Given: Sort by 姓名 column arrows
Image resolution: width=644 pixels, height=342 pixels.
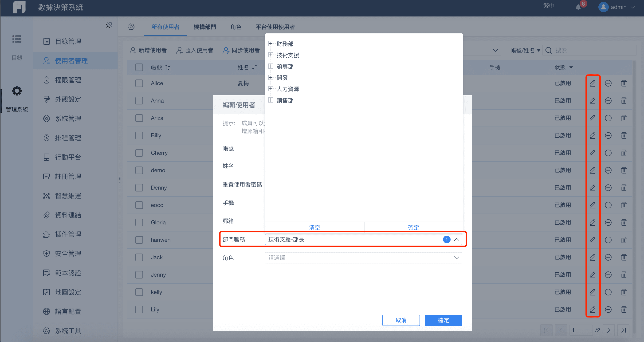Looking at the screenshot, I should [x=255, y=67].
